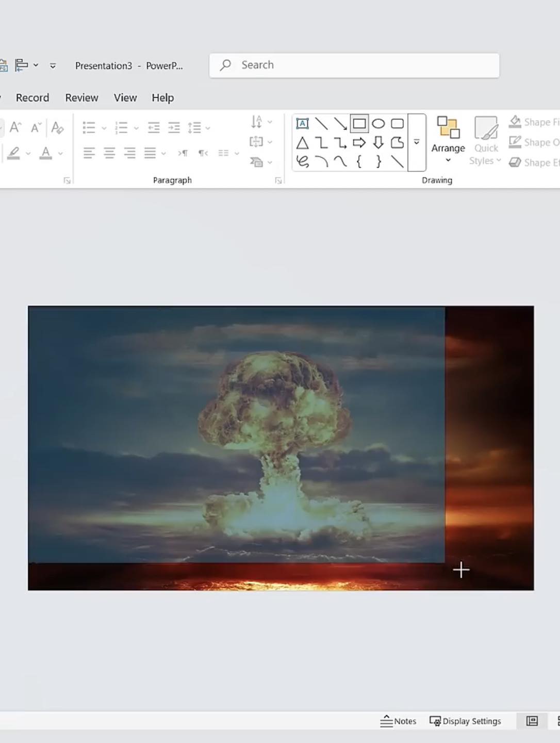
Task: Expand font color dropdown arrow
Action: (x=60, y=153)
